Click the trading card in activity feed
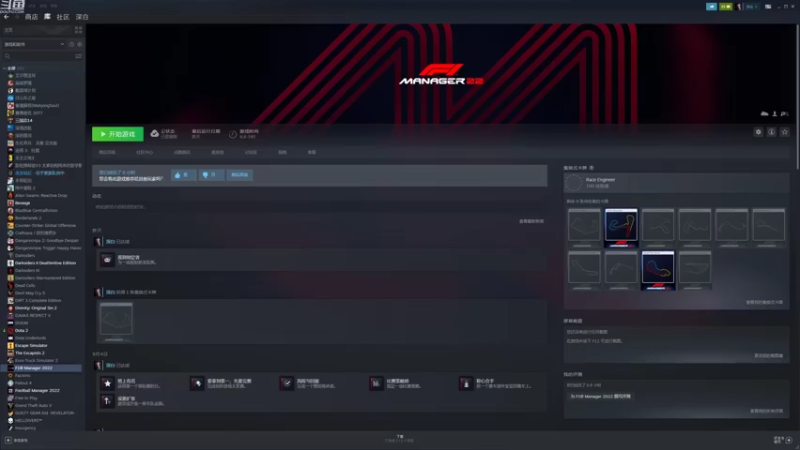Image resolution: width=800 pixels, height=450 pixels. 116,322
